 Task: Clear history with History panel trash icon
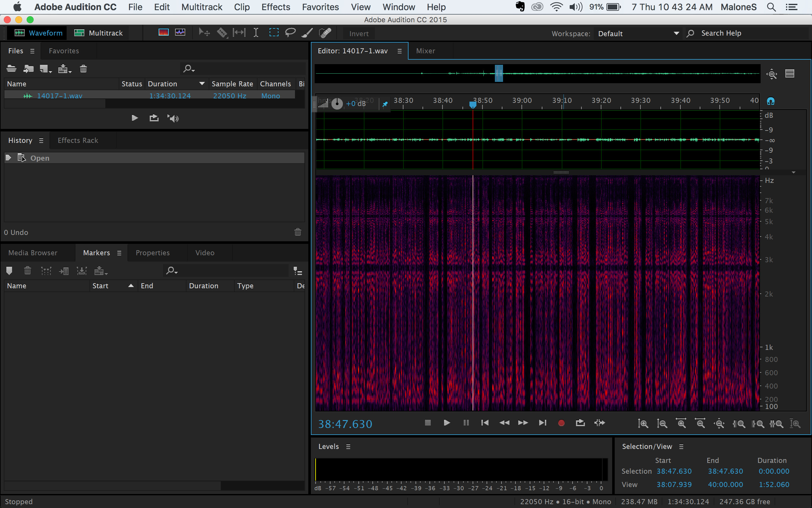tap(298, 232)
